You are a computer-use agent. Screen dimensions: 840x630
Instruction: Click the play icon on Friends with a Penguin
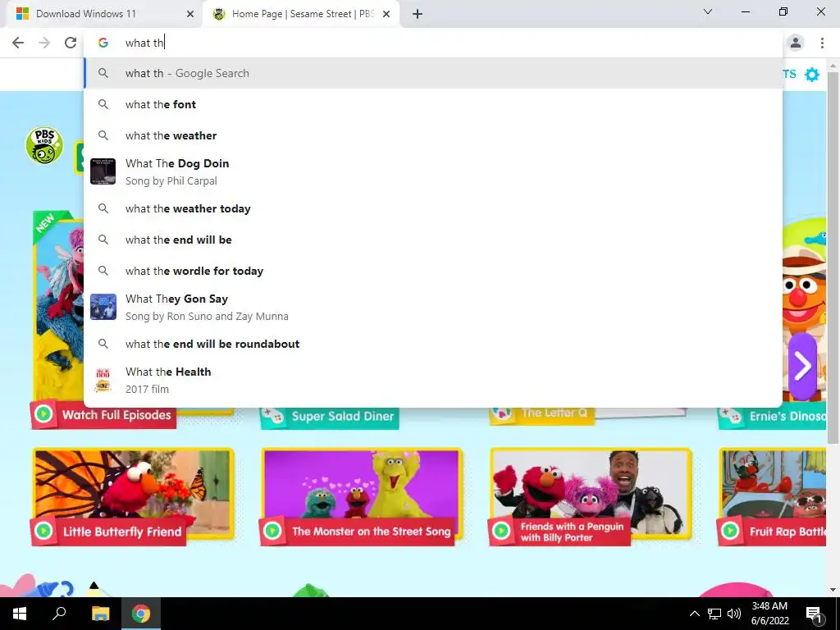coord(501,531)
